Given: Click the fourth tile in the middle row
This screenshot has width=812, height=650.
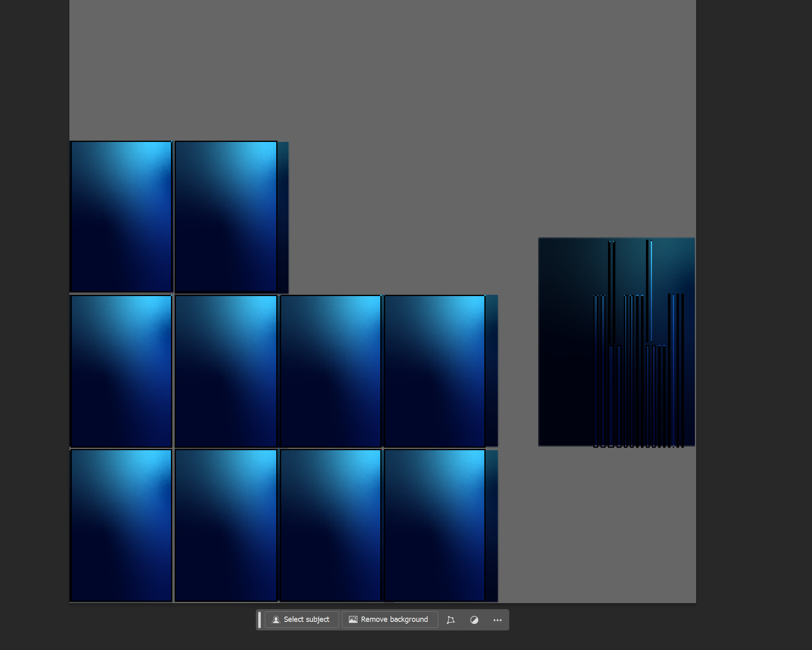Looking at the screenshot, I should point(435,371).
